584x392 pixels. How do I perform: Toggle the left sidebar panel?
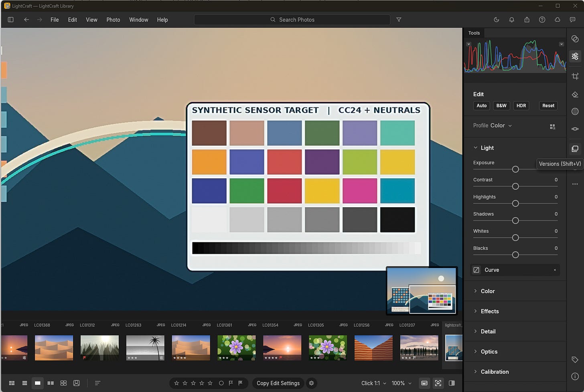(11, 20)
